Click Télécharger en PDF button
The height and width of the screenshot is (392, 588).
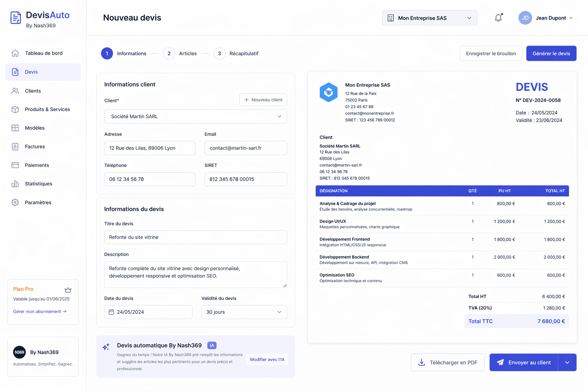coord(448,363)
